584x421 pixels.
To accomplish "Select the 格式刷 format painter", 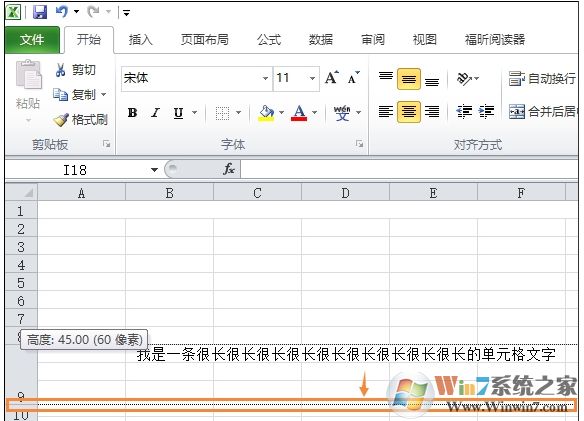I will [81, 120].
